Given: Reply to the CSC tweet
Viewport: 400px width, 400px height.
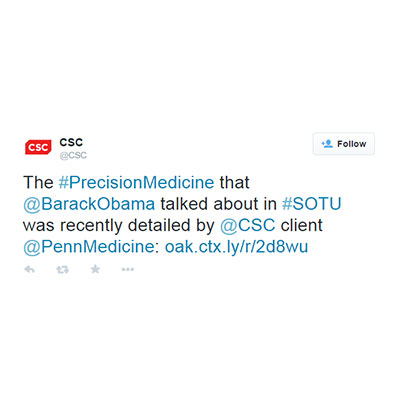Looking at the screenshot, I should (30, 269).
